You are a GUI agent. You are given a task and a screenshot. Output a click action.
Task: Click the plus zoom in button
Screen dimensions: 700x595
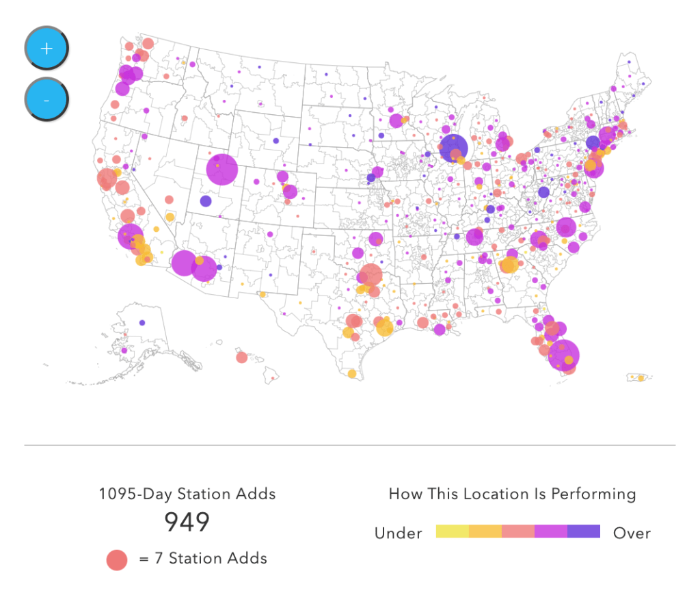tap(46, 49)
